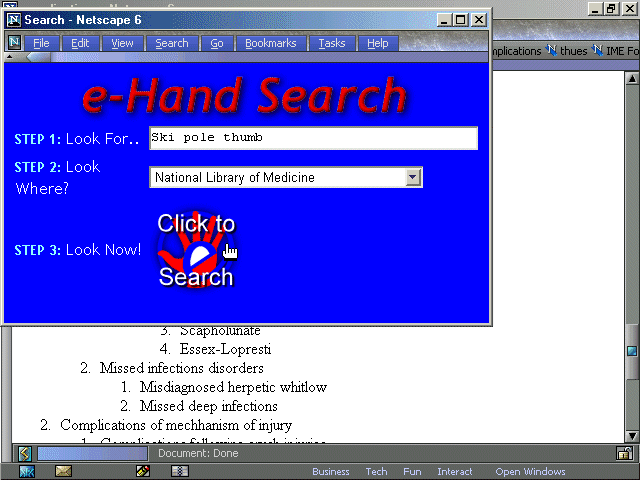This screenshot has width=640, height=480.
Task: Click the Netscape icon in the Search menu bar
Action: coord(15,43)
